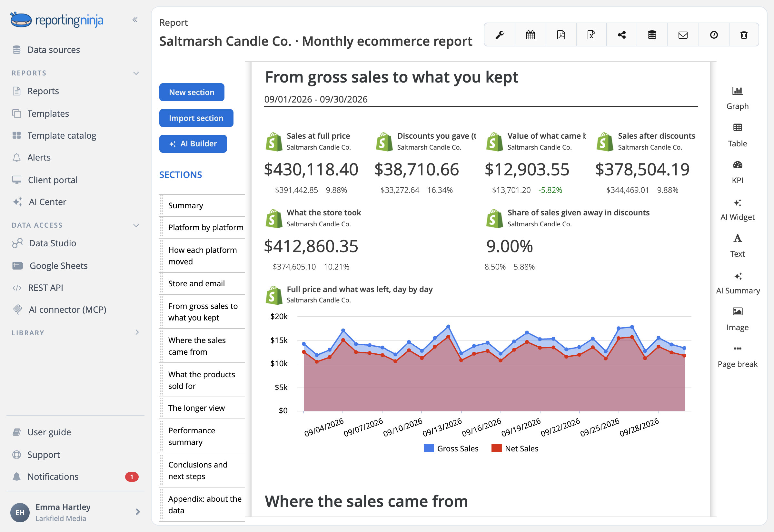Jump to Performance summary section
The width and height of the screenshot is (774, 532).
point(203,436)
